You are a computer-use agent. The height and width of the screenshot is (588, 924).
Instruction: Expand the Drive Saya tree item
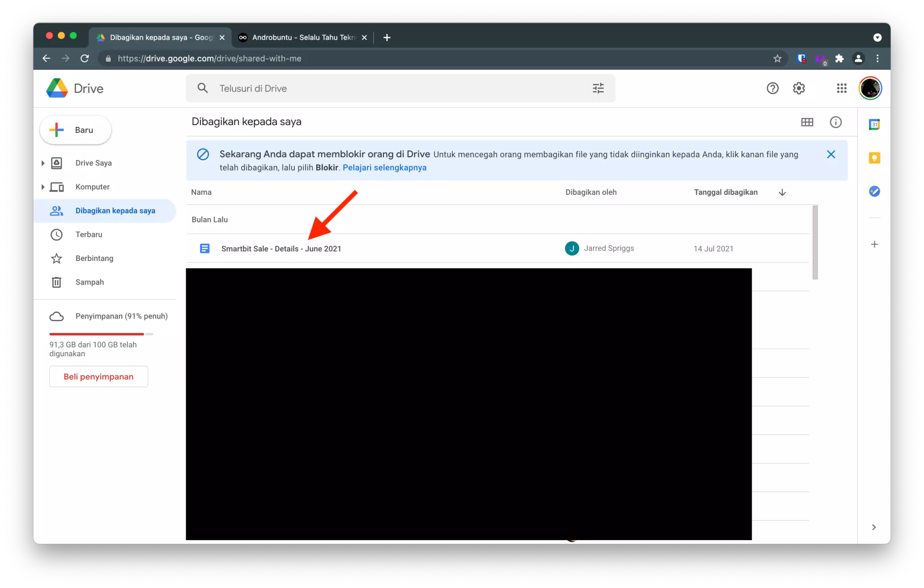coord(42,163)
